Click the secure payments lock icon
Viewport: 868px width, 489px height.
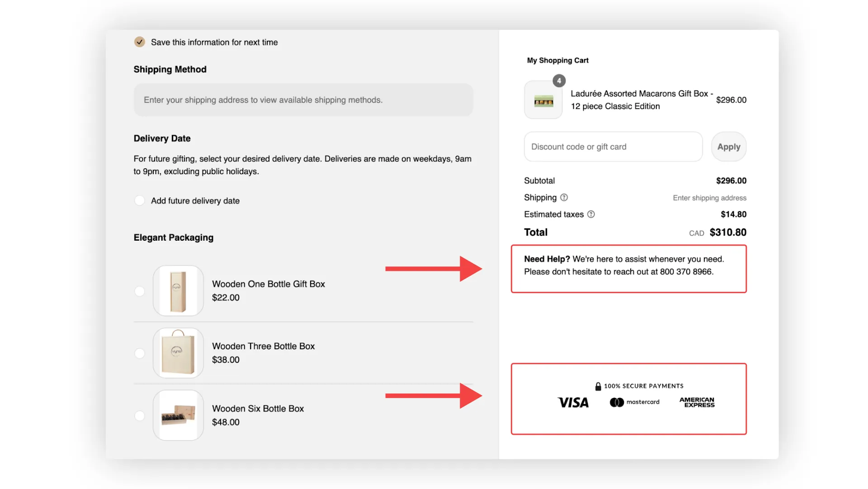(x=598, y=386)
